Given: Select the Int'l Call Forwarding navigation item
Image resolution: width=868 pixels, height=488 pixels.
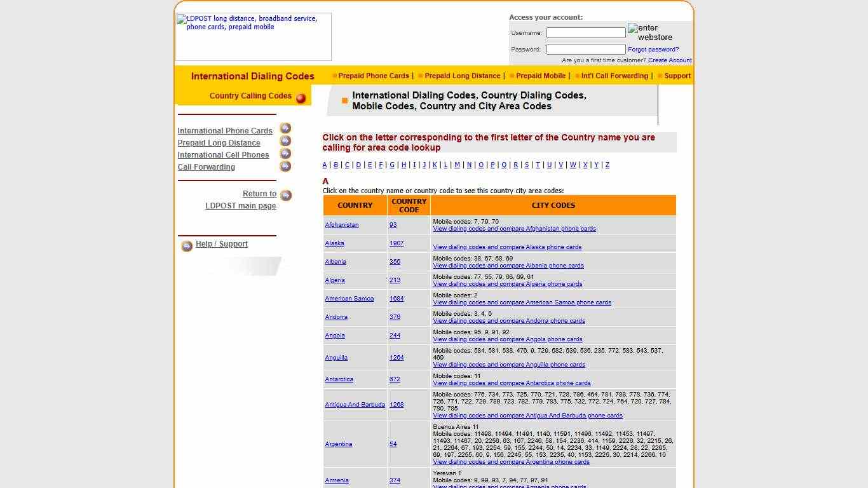Looking at the screenshot, I should pyautogui.click(x=613, y=76).
